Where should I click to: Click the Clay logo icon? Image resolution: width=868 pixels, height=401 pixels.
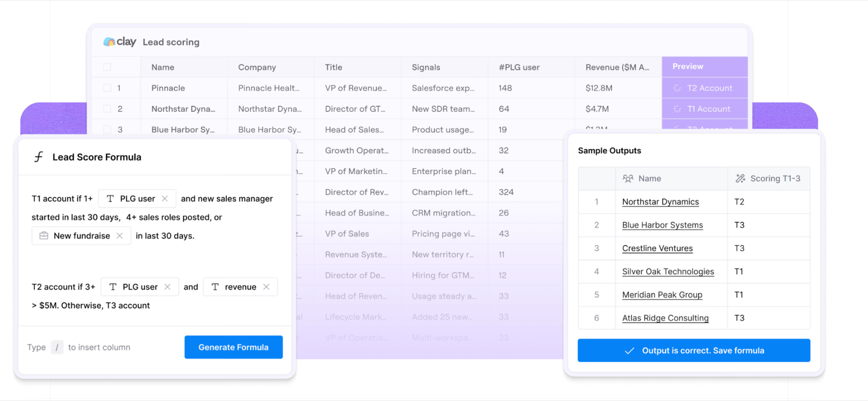109,42
